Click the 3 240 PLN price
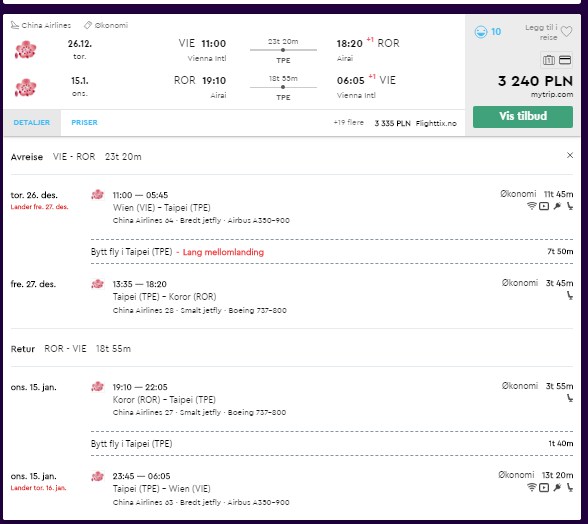The image size is (588, 524). 535,81
